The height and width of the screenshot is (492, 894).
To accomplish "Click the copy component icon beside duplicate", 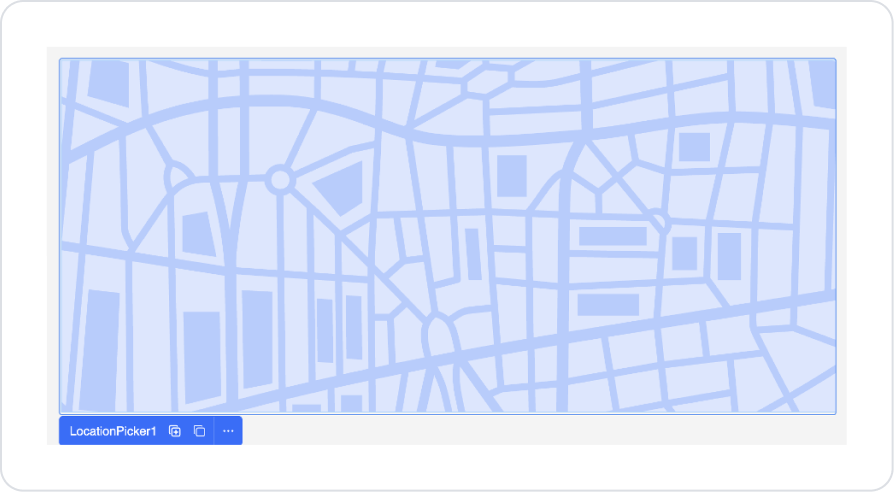I will 199,431.
